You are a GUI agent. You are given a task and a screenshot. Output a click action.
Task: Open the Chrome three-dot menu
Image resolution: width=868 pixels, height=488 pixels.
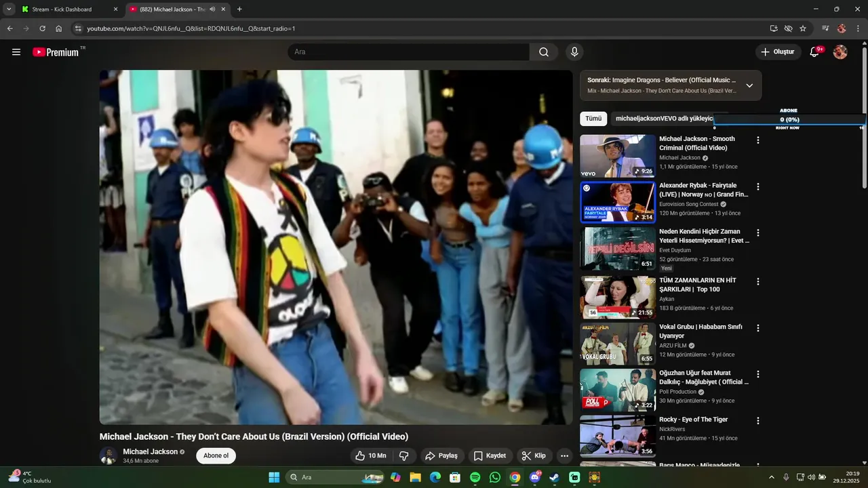tap(858, 28)
